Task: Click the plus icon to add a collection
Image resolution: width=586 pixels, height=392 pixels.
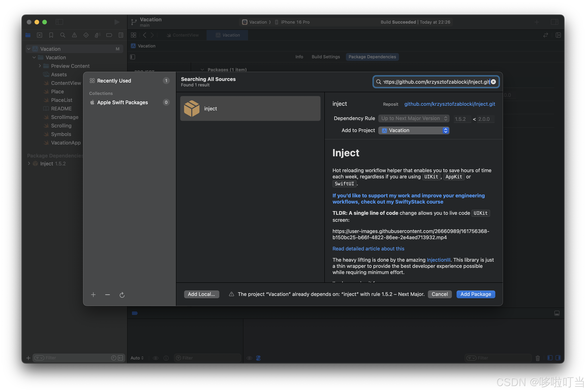Action: pos(93,295)
